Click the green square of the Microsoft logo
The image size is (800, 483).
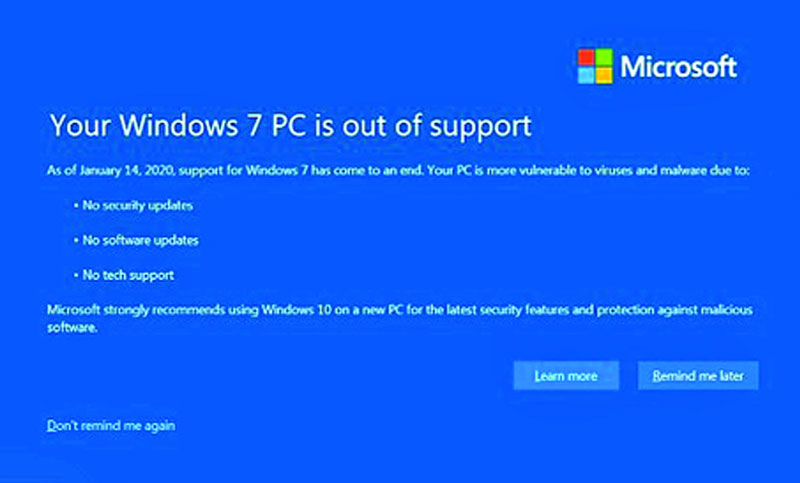[x=604, y=57]
